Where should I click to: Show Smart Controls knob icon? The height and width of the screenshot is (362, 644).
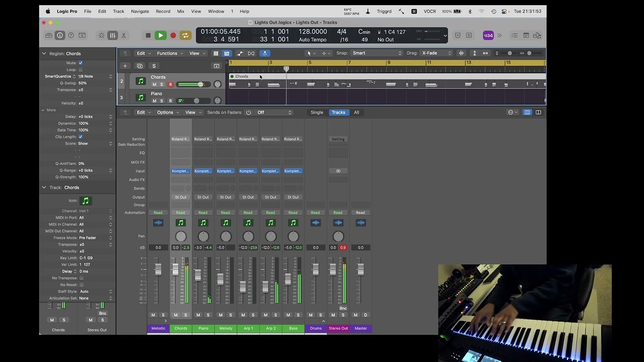[x=102, y=35]
